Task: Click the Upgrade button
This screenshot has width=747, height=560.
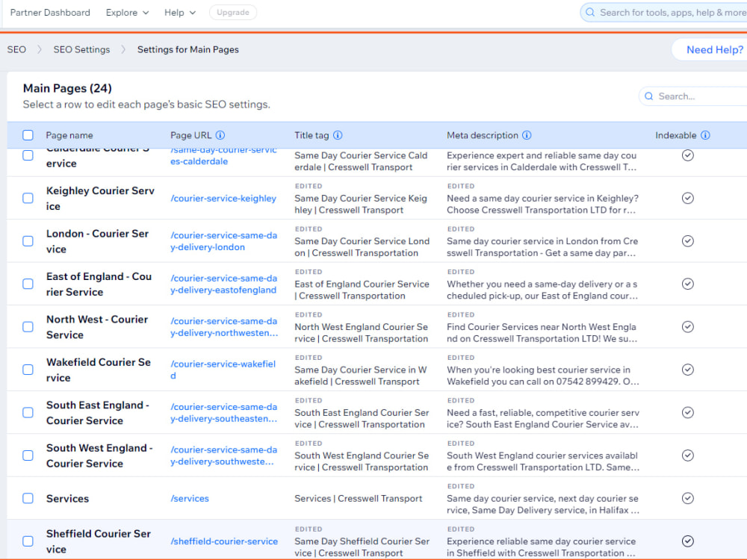Action: [233, 13]
